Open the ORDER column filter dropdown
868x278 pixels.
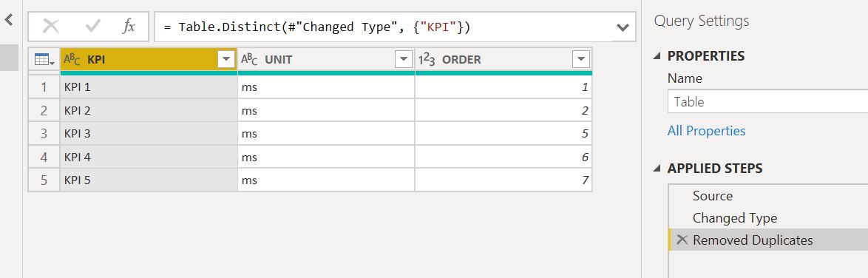click(x=581, y=59)
